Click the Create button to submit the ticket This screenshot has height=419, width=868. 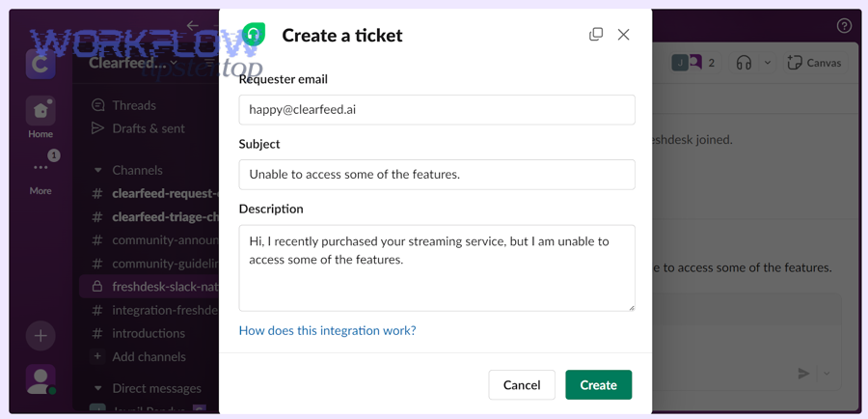tap(598, 384)
